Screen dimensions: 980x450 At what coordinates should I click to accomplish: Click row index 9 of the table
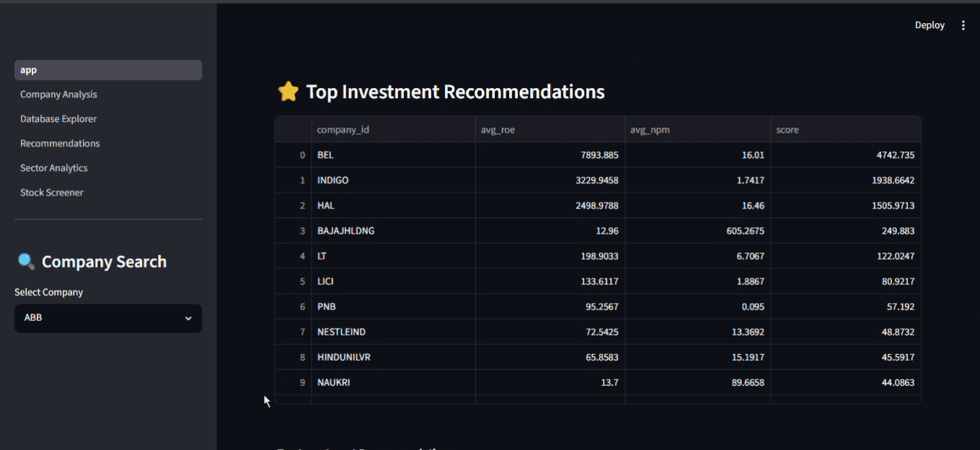coord(293,382)
